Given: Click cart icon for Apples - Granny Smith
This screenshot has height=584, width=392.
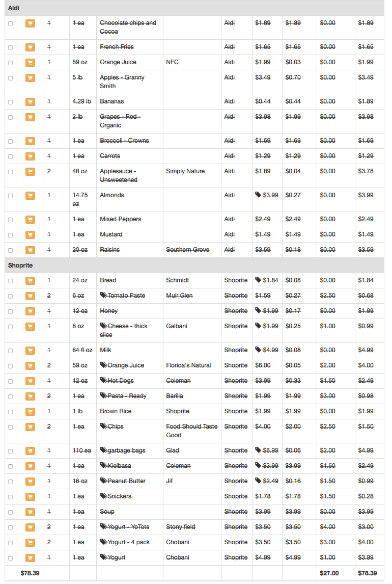Looking at the screenshot, I should tap(30, 78).
